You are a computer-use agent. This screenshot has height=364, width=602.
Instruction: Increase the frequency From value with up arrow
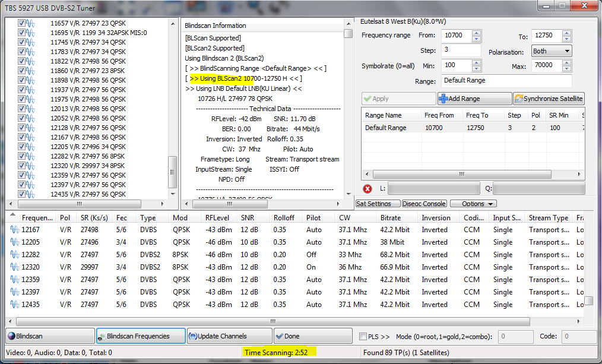coord(477,33)
